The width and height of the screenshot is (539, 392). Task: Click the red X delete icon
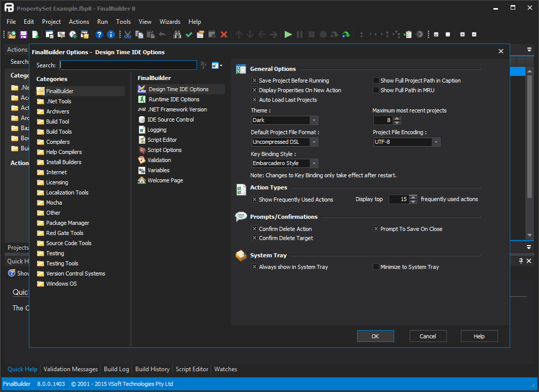point(224,34)
